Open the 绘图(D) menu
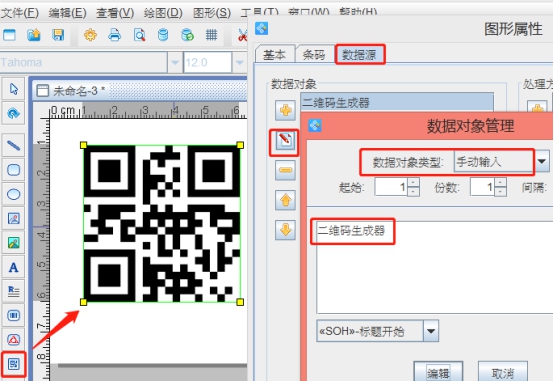Image resolution: width=554 pixels, height=381 pixels. [163, 13]
